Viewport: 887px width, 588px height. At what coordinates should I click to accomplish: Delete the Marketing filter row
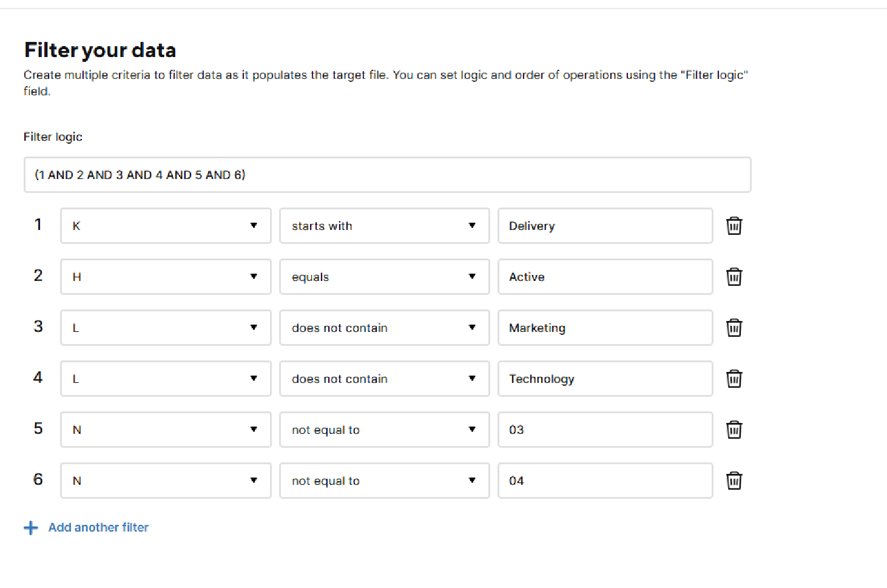734,328
